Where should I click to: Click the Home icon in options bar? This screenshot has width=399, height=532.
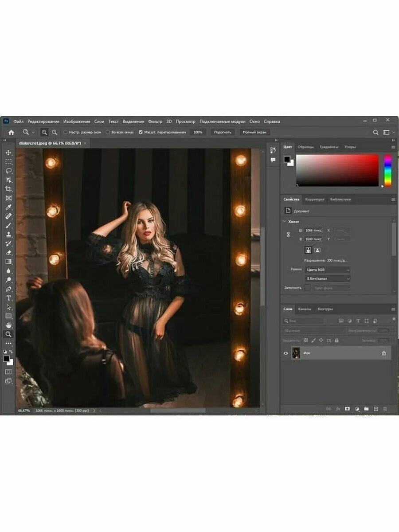tap(11, 132)
